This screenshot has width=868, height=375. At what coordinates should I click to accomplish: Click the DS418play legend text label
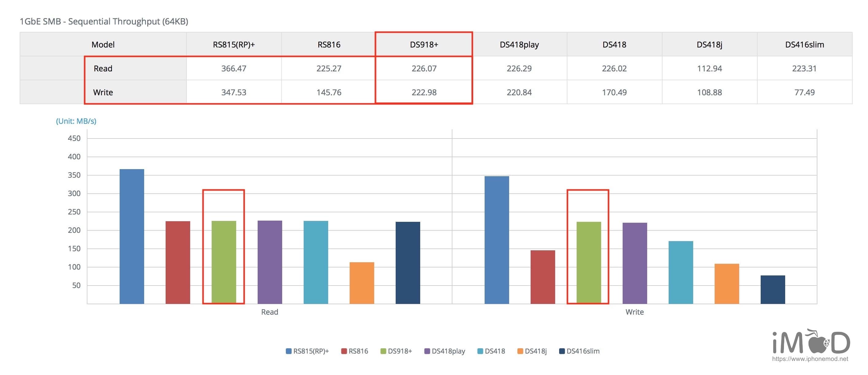(x=448, y=351)
